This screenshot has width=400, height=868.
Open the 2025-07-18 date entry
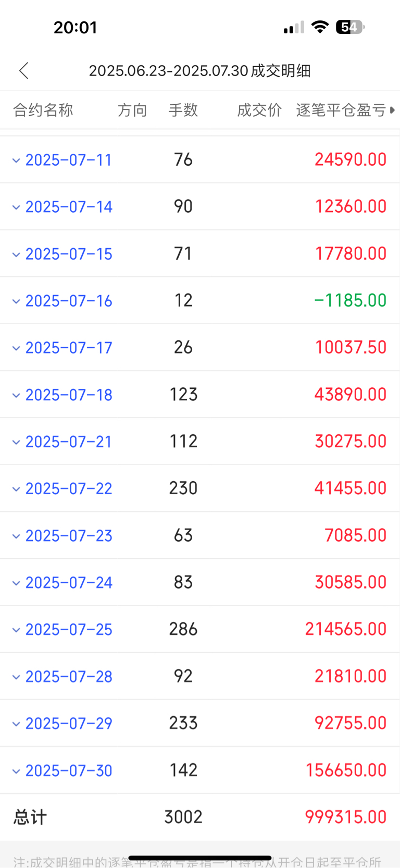coord(69,395)
